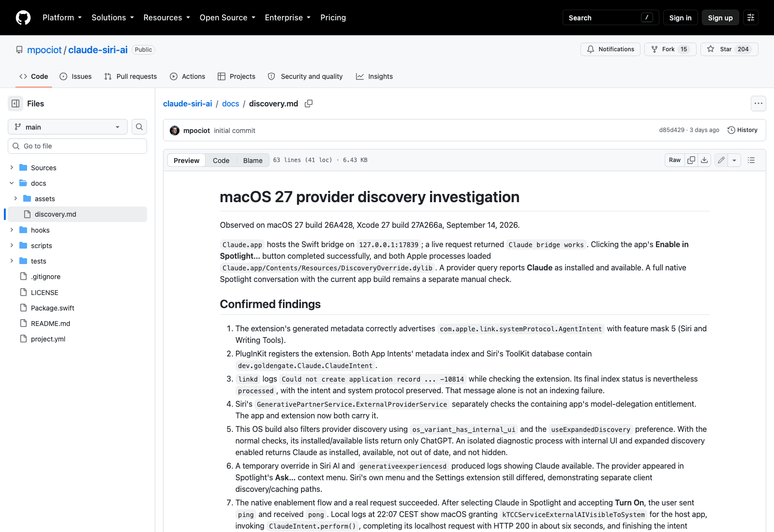The image size is (774, 532).
Task: Click the Raw button
Action: [675, 160]
